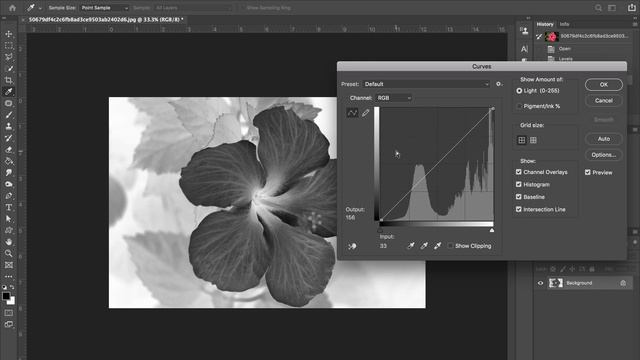Click the Home icon in options bar
The width and height of the screenshot is (640, 360).
[x=12, y=7]
